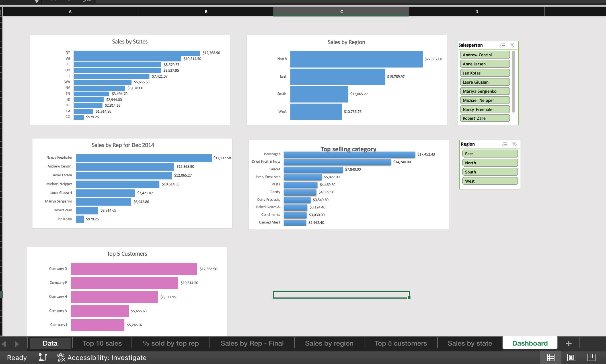Add a new sheet with the plus button

click(568, 344)
